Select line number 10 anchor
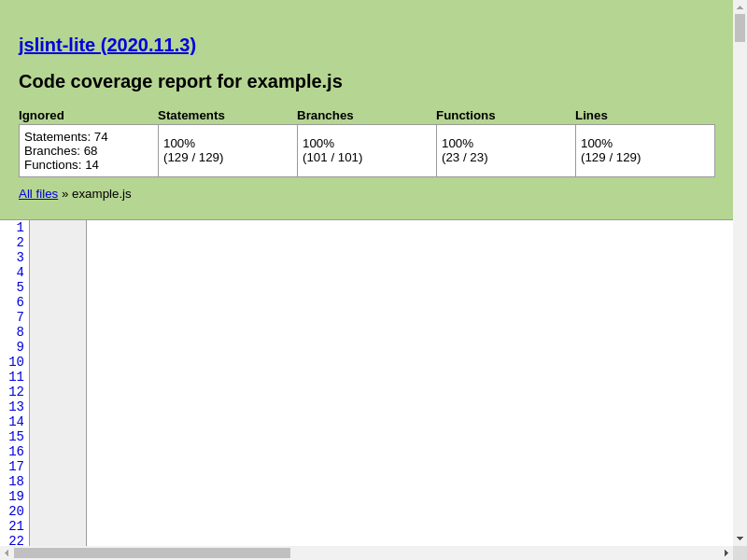The width and height of the screenshot is (747, 560). pos(16,361)
